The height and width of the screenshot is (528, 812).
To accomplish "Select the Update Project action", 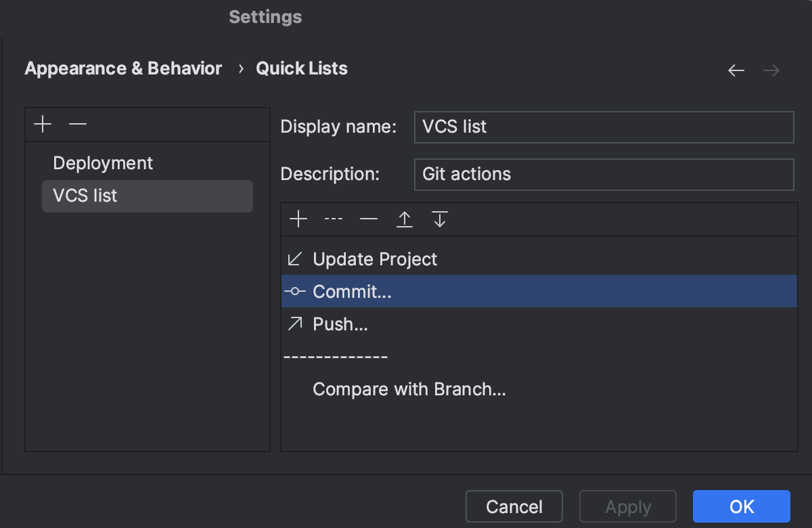I will (374, 259).
